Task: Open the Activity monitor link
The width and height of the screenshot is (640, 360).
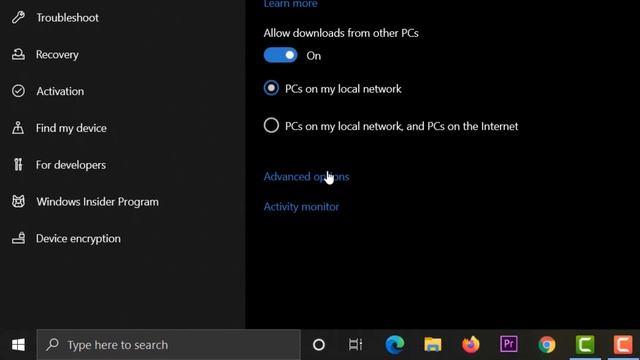Action: point(301,207)
